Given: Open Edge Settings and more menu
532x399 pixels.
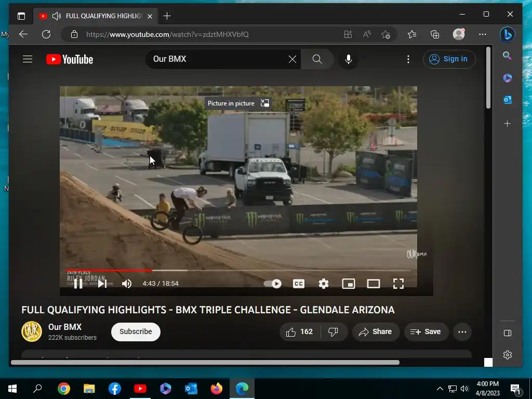Looking at the screenshot, I should (483, 34).
